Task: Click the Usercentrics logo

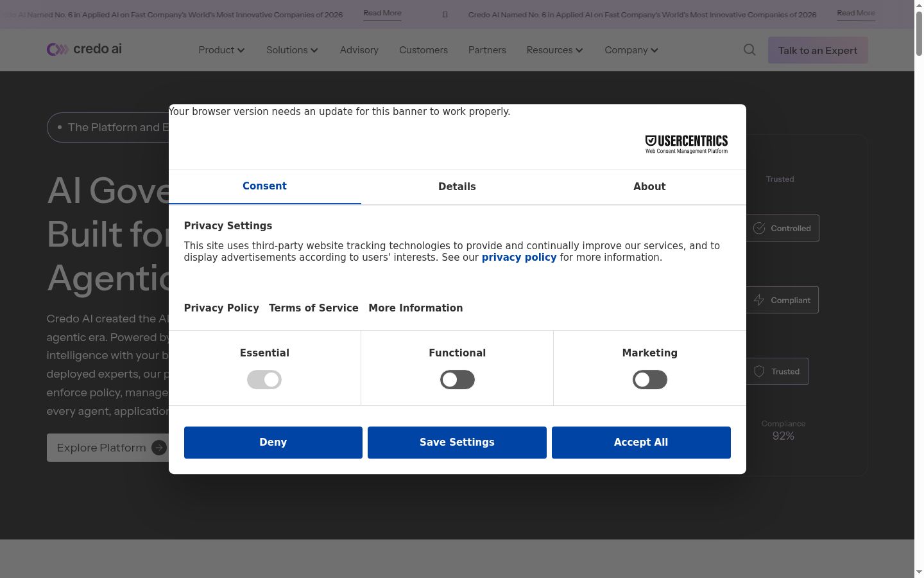Action: [x=686, y=144]
